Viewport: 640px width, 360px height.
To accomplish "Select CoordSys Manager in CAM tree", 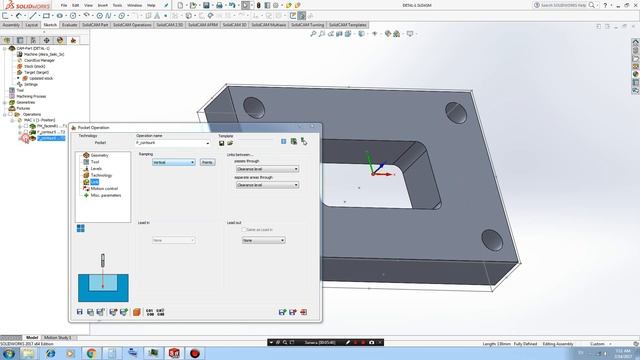I will 36,60.
